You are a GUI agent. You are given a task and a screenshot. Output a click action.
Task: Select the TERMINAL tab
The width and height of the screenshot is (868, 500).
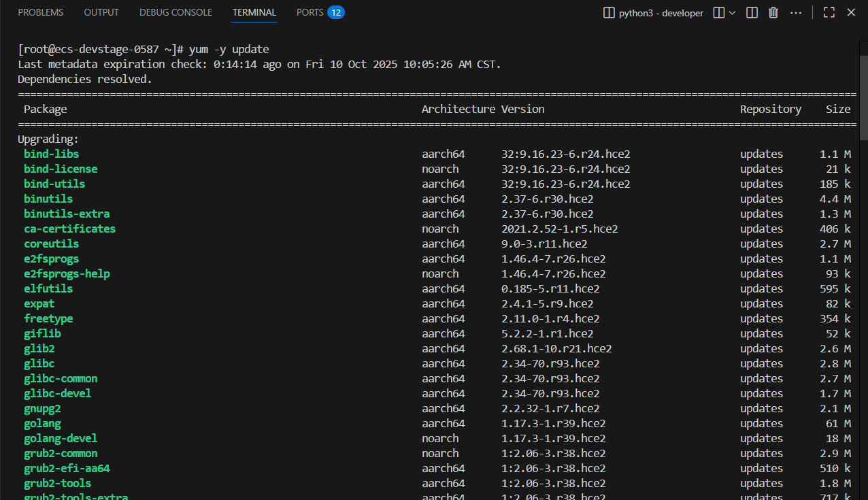click(254, 12)
